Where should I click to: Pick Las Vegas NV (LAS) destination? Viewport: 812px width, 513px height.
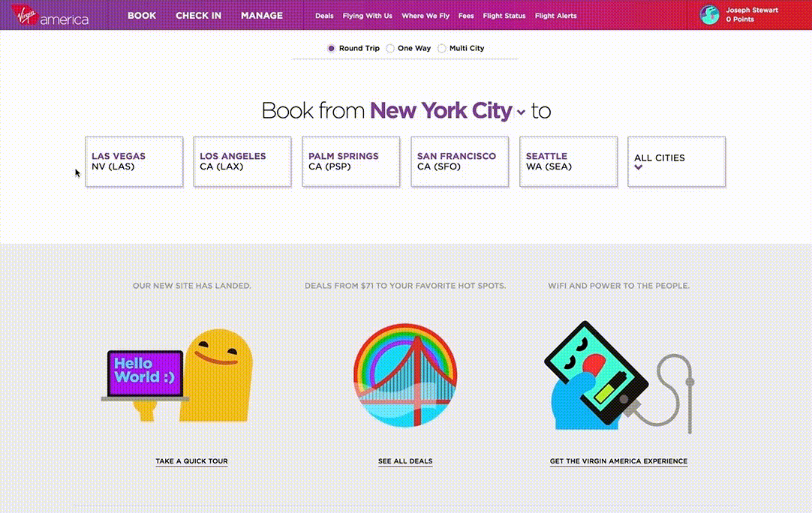pos(134,161)
